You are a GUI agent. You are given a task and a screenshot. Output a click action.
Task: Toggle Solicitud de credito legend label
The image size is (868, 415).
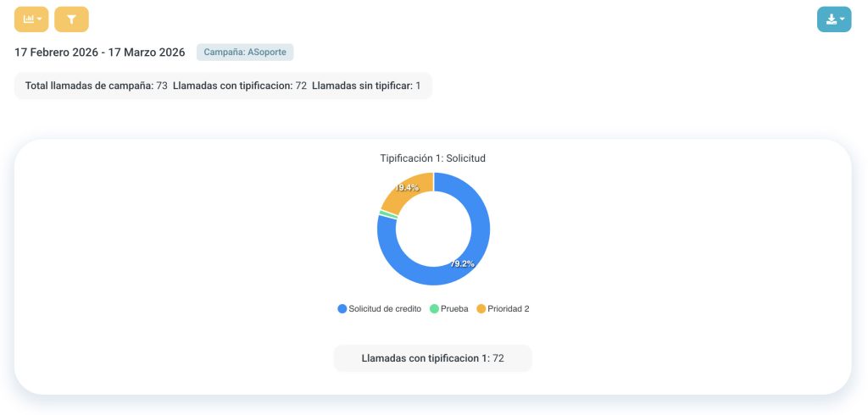(385, 309)
